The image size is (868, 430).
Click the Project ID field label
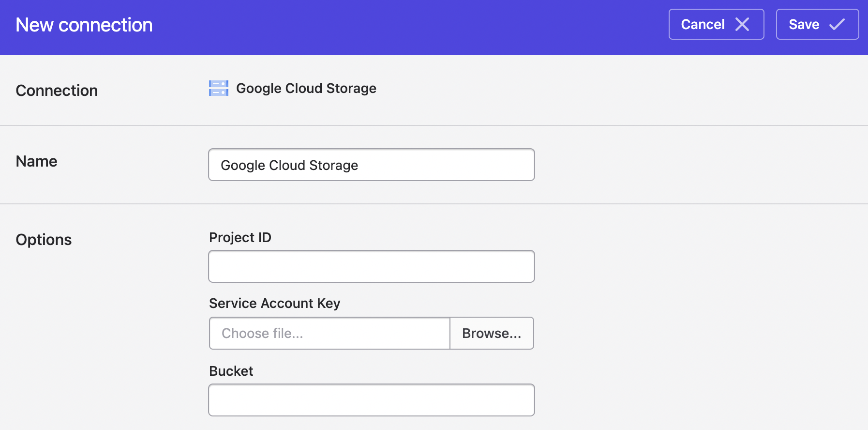coord(240,237)
